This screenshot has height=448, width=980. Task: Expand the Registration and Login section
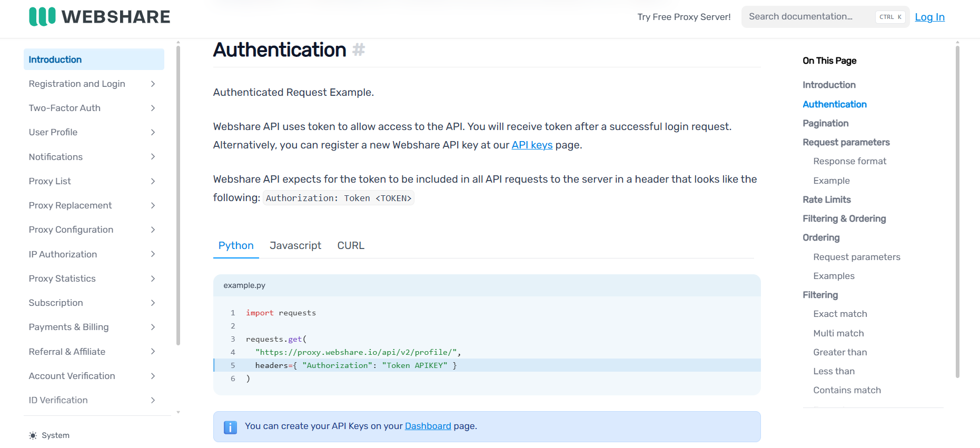153,84
